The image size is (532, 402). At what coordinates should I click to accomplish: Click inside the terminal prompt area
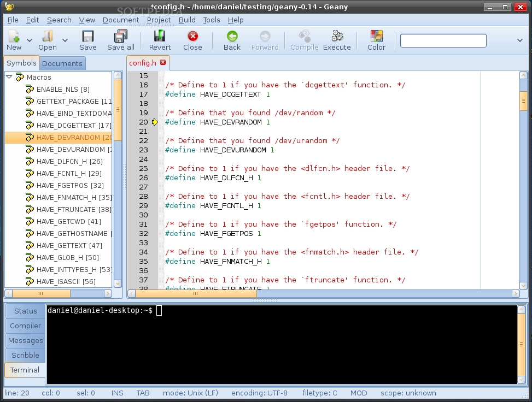coord(282,345)
